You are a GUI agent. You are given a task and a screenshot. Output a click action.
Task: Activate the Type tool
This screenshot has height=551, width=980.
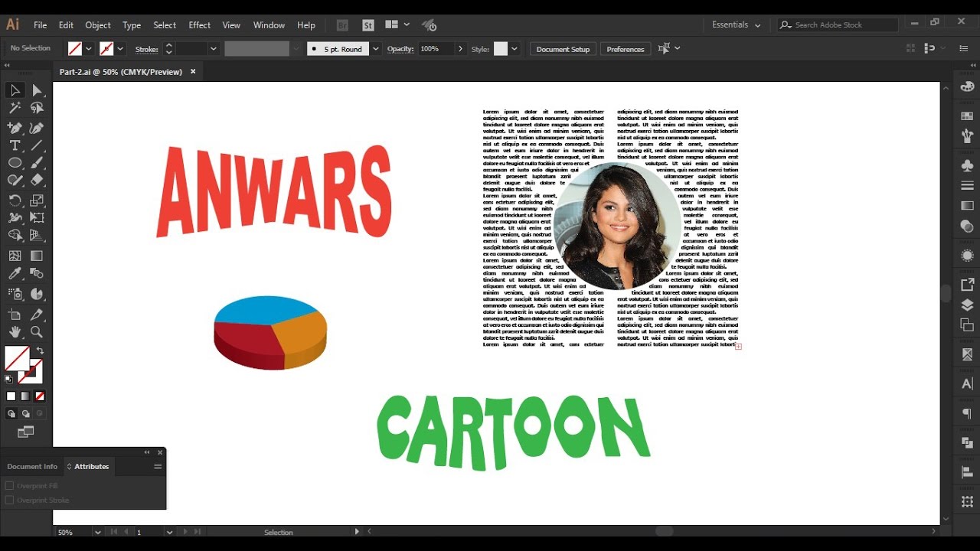[x=15, y=145]
